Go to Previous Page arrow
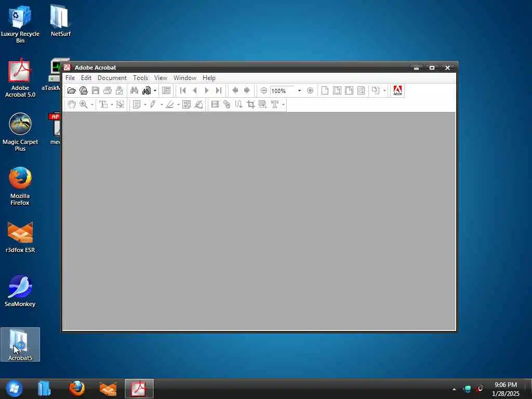The image size is (532, 399). pyautogui.click(x=195, y=90)
